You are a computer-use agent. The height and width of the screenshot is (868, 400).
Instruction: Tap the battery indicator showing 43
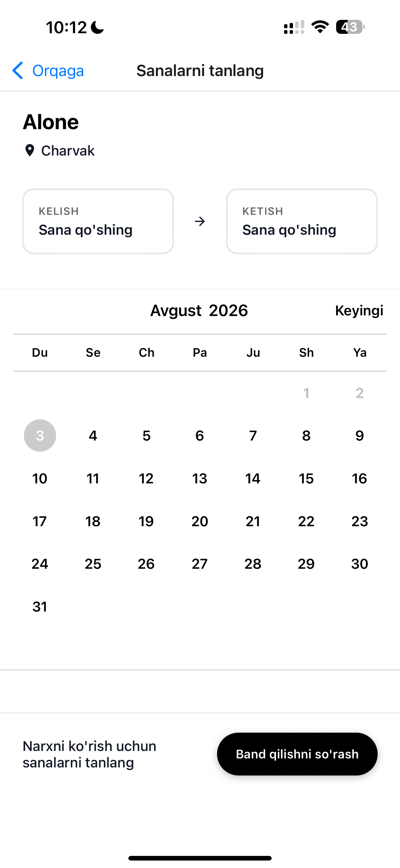350,27
